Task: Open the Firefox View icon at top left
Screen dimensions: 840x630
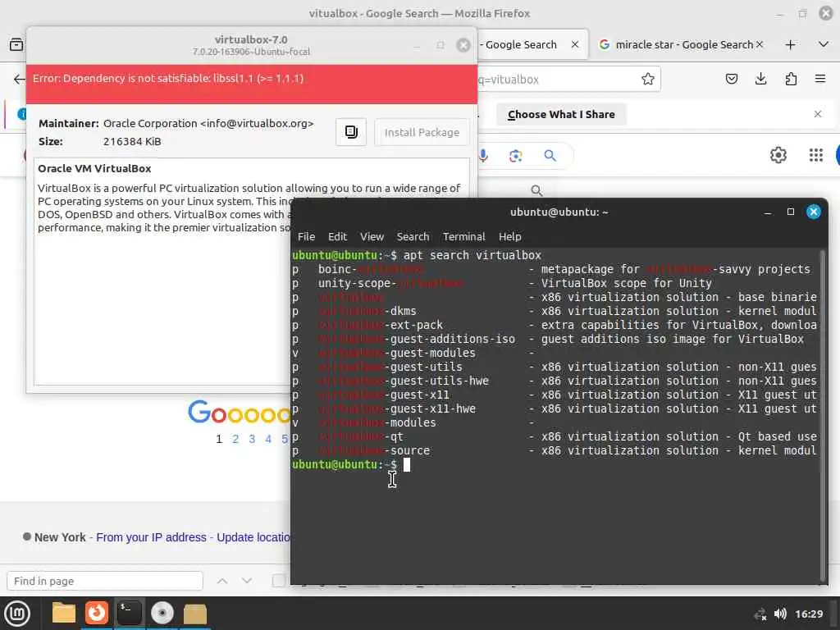Action: pyautogui.click(x=16, y=44)
